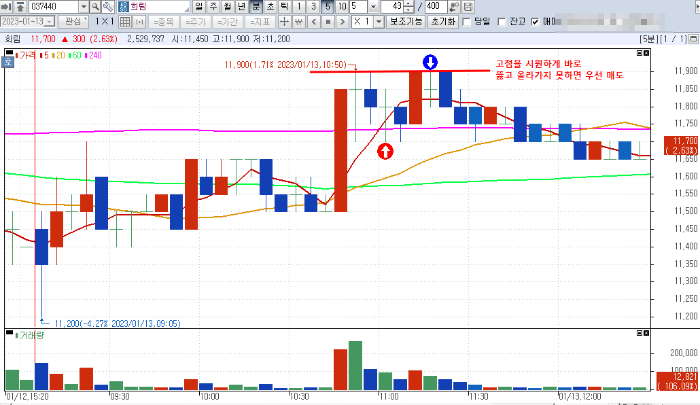Click the 11,200 low price annotation
The width and height of the screenshot is (700, 405).
click(117, 323)
